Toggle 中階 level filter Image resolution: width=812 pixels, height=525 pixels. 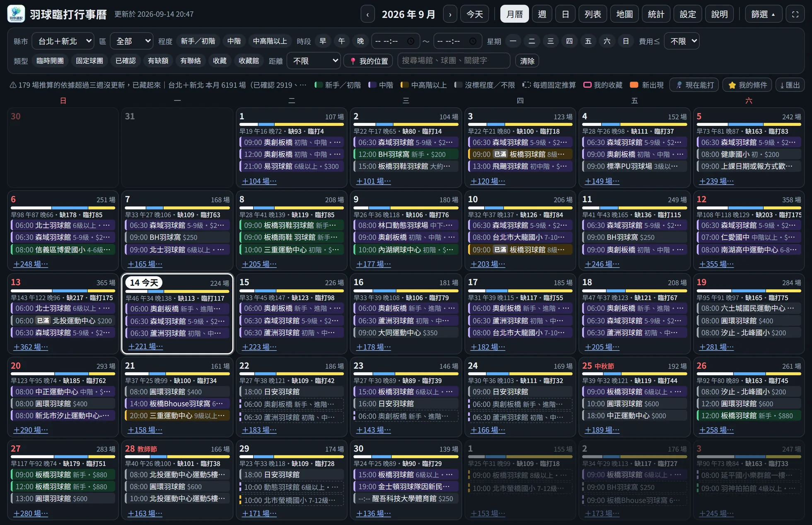[234, 41]
